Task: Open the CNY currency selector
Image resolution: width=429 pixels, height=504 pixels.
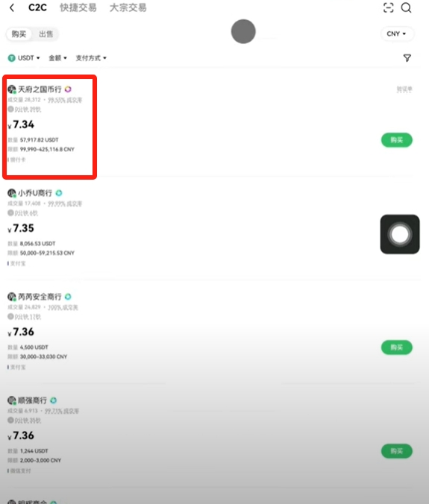Action: [397, 34]
